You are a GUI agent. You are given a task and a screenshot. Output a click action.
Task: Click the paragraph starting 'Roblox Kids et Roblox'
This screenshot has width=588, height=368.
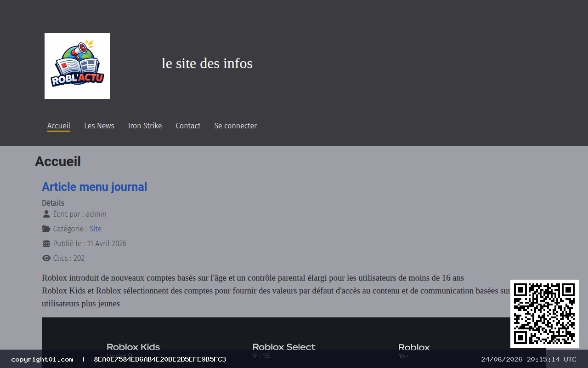point(276,297)
